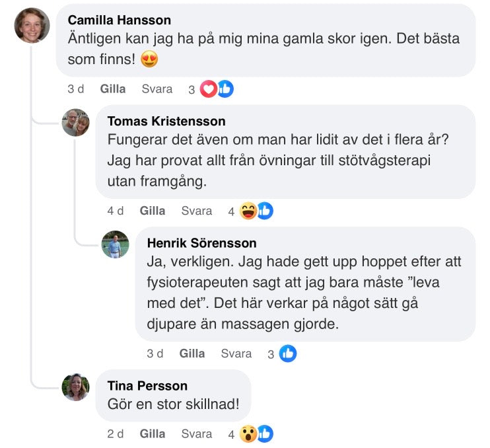Click the heart reaction on Camilla's comment
Viewport: 490px width, 448px height.
click(x=208, y=89)
